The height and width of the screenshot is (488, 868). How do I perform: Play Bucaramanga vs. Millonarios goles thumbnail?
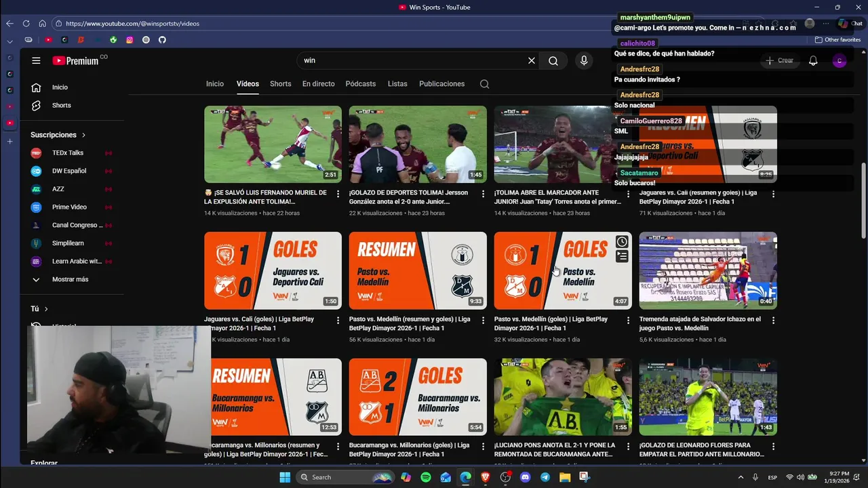click(418, 397)
